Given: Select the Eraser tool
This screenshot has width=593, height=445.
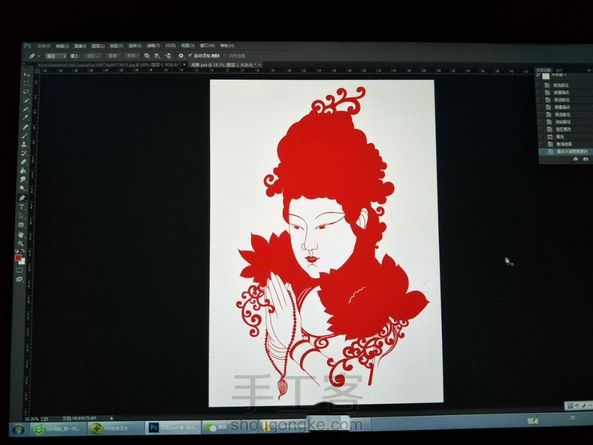Looking at the screenshot, I should [24, 162].
